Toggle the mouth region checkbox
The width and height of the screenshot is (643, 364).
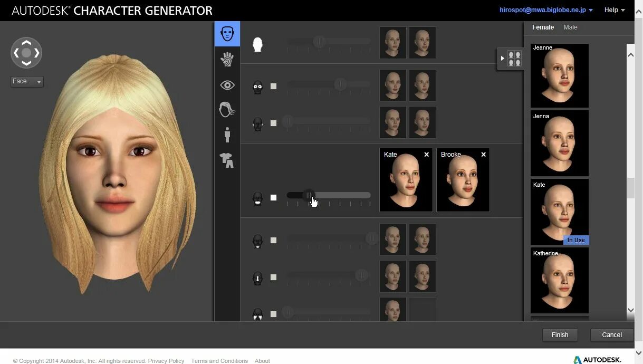(273, 197)
